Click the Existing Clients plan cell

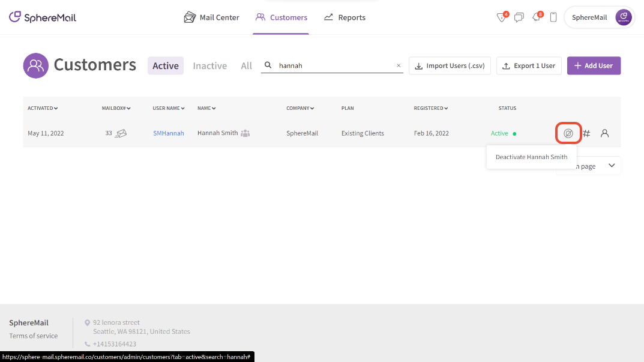point(363,133)
